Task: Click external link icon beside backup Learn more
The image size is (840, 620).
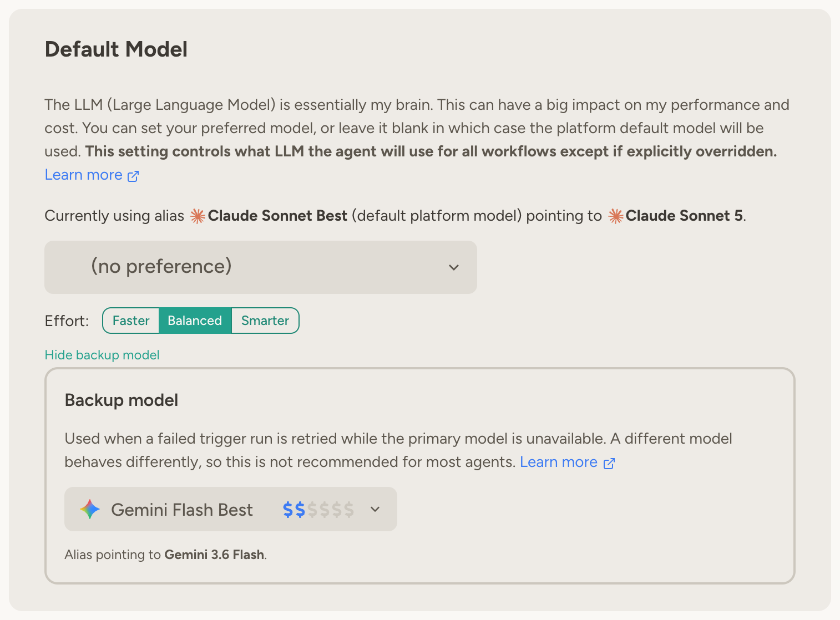Action: (609, 464)
